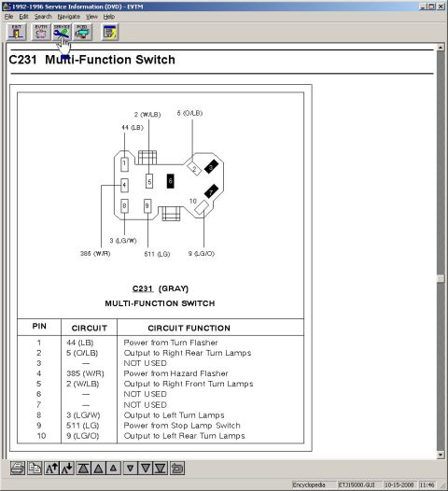448x491 pixels.
Task: Open the Navigate menu
Action: pyautogui.click(x=69, y=17)
